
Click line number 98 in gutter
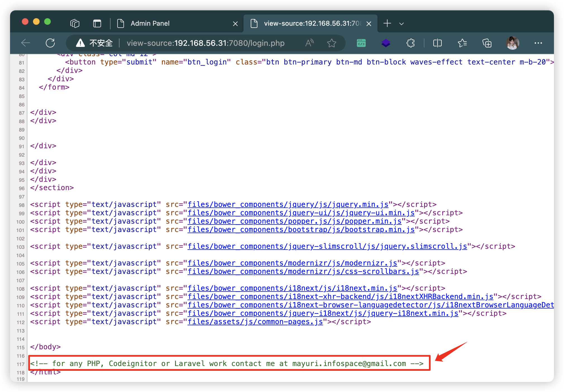(22, 205)
